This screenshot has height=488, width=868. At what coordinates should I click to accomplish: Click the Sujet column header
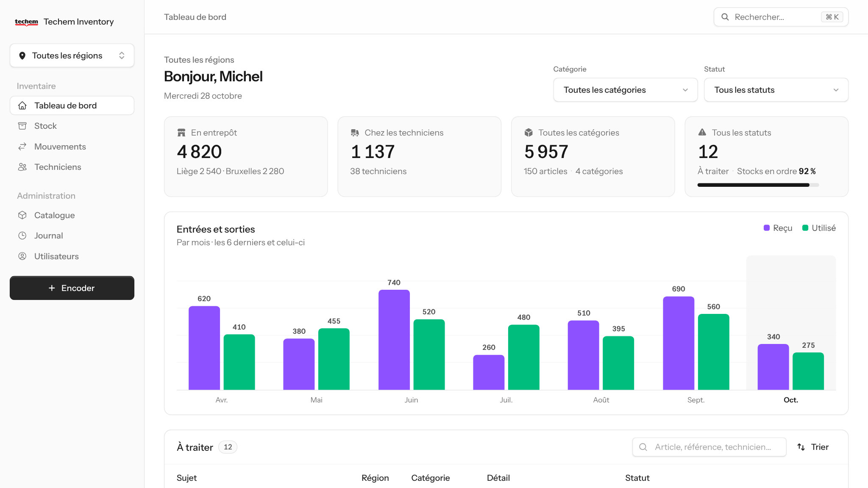186,478
